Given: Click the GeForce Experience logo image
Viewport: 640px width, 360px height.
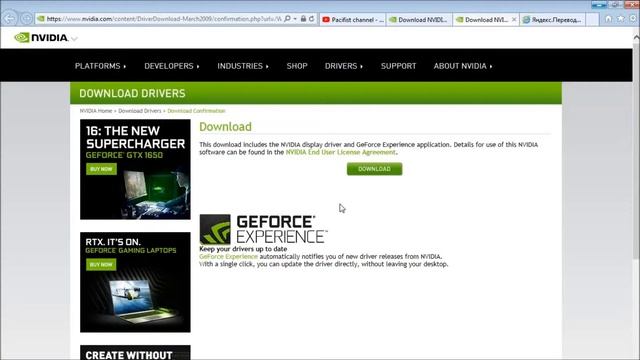Looking at the screenshot, I should [x=263, y=229].
